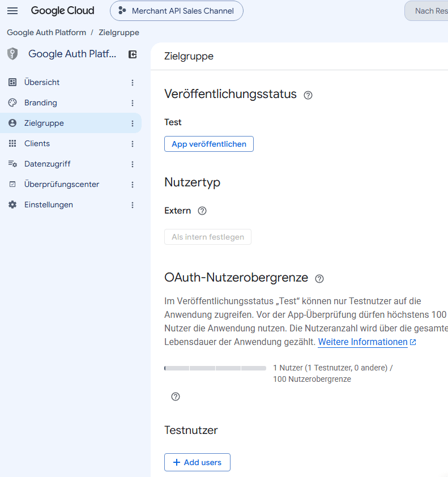Click the help icon below the progress bar
Screen dimensions: 448x477
tap(176, 397)
